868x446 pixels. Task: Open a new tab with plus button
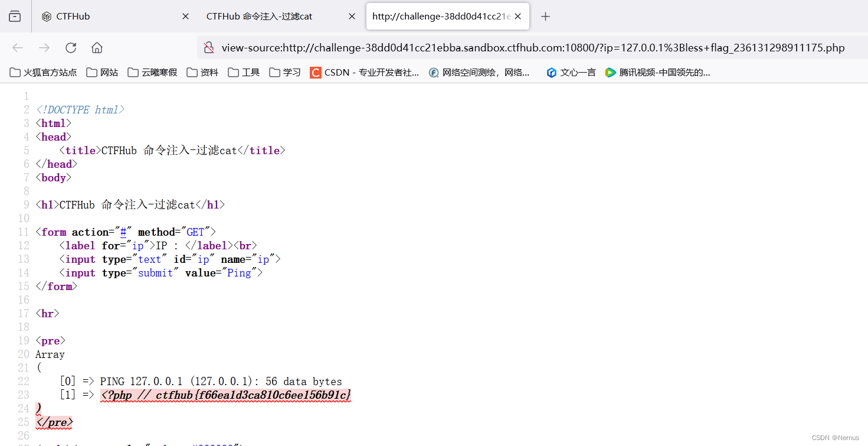(x=545, y=17)
